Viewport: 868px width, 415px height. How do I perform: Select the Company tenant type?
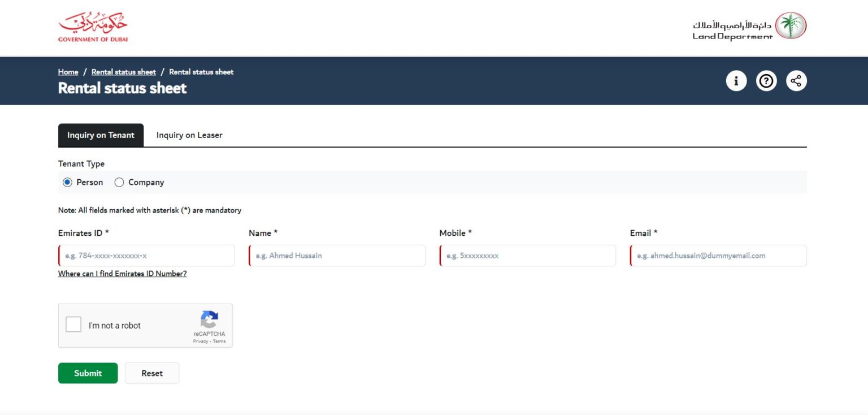coord(119,182)
